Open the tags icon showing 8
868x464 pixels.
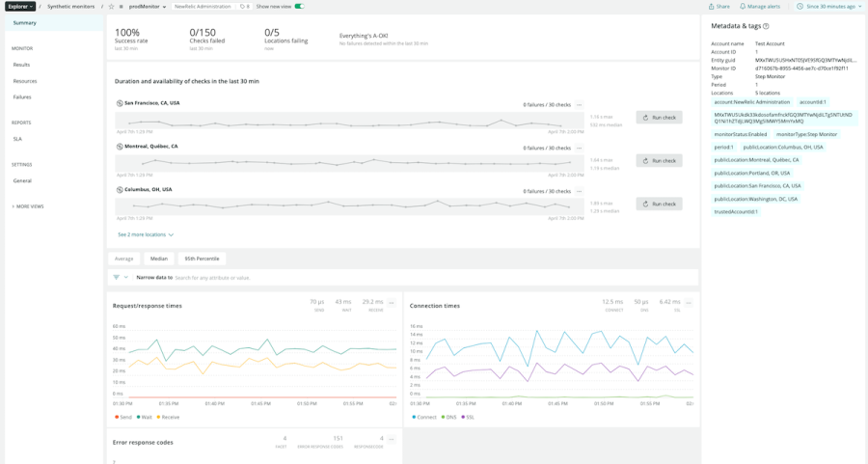pos(244,7)
